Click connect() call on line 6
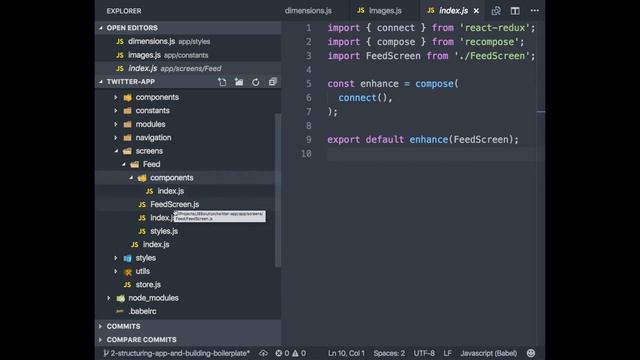The width and height of the screenshot is (640, 360). click(362, 98)
